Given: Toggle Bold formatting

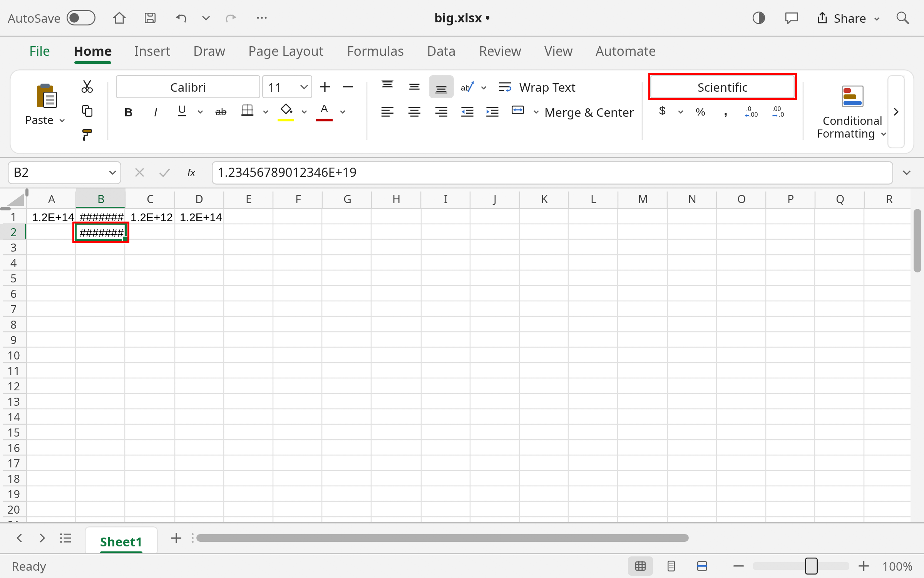Looking at the screenshot, I should pyautogui.click(x=128, y=112).
